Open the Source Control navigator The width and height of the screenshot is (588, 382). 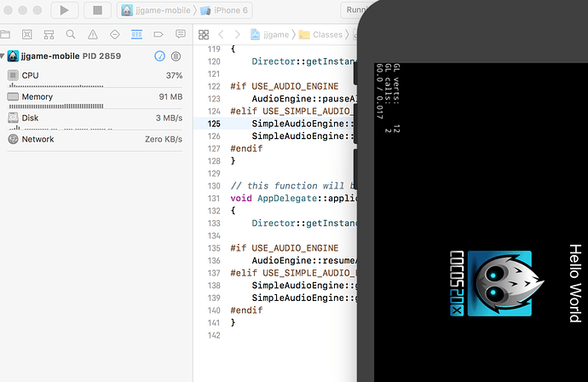pyautogui.click(x=27, y=34)
